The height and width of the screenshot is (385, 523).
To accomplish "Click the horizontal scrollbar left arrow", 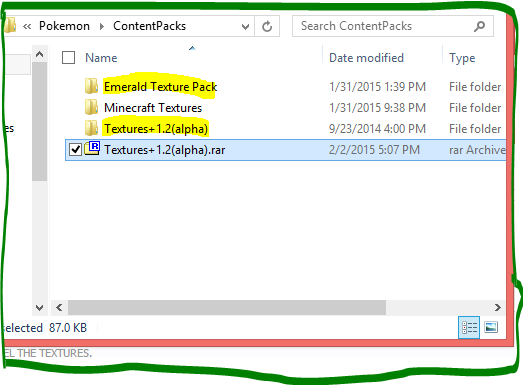I will (x=59, y=307).
